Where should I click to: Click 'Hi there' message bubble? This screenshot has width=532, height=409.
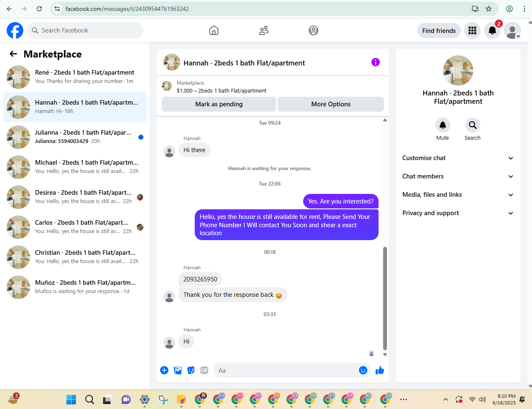[x=194, y=150]
